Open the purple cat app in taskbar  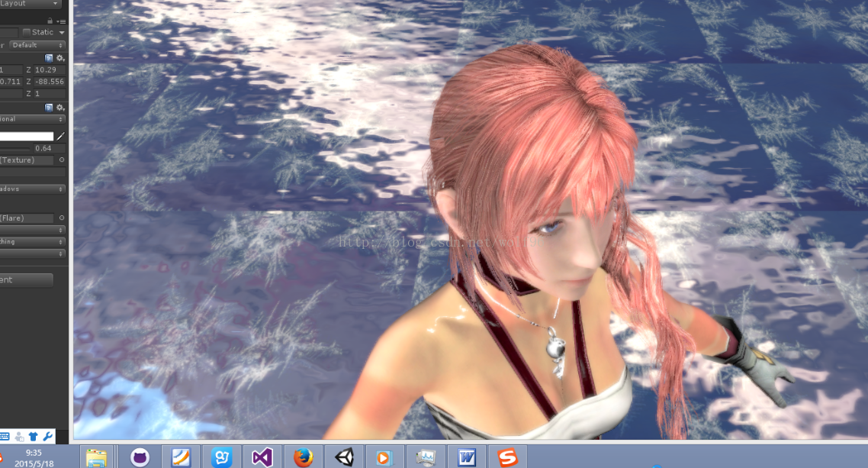(140, 457)
